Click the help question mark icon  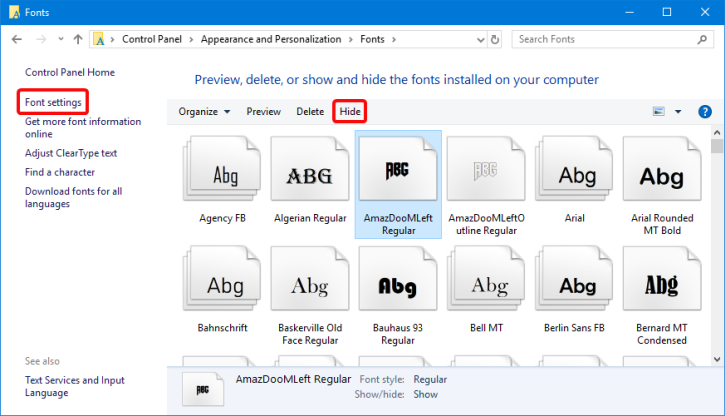pyautogui.click(x=704, y=111)
